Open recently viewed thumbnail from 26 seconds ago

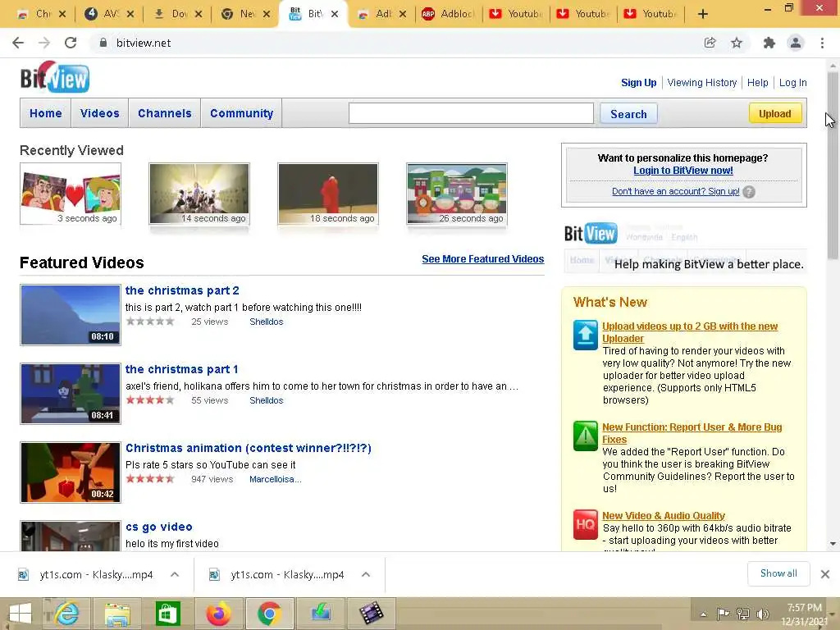point(456,194)
